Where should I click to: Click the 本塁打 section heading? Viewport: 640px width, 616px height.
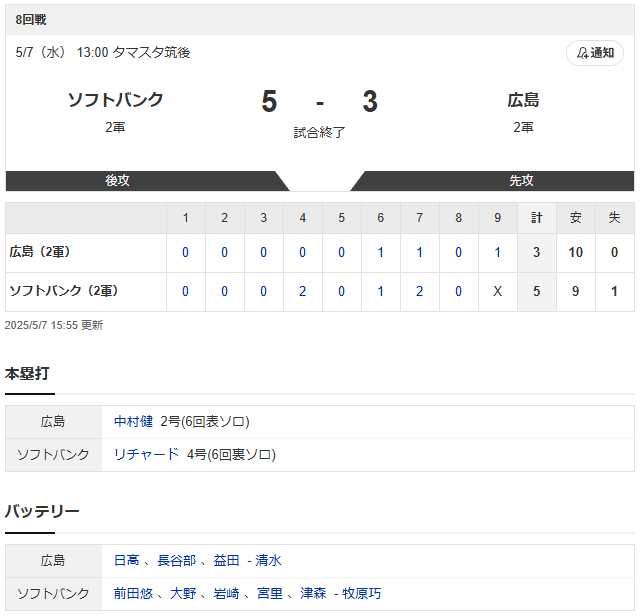27,374
